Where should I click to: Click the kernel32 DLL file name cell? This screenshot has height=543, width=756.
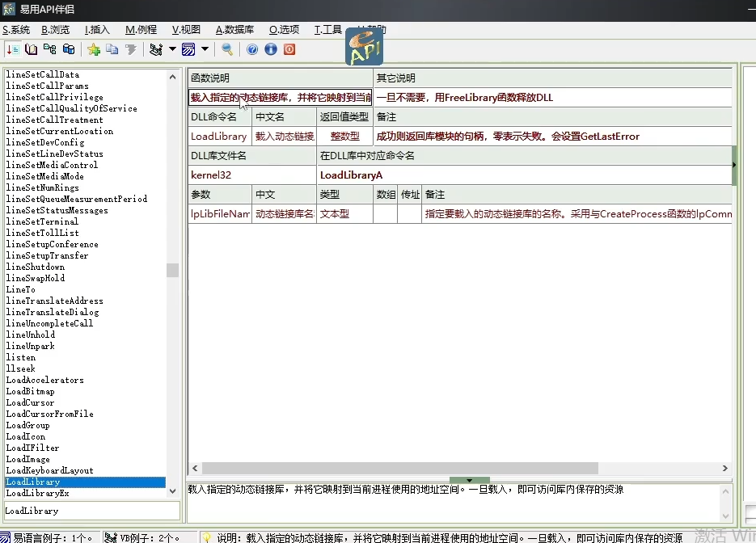(x=252, y=175)
